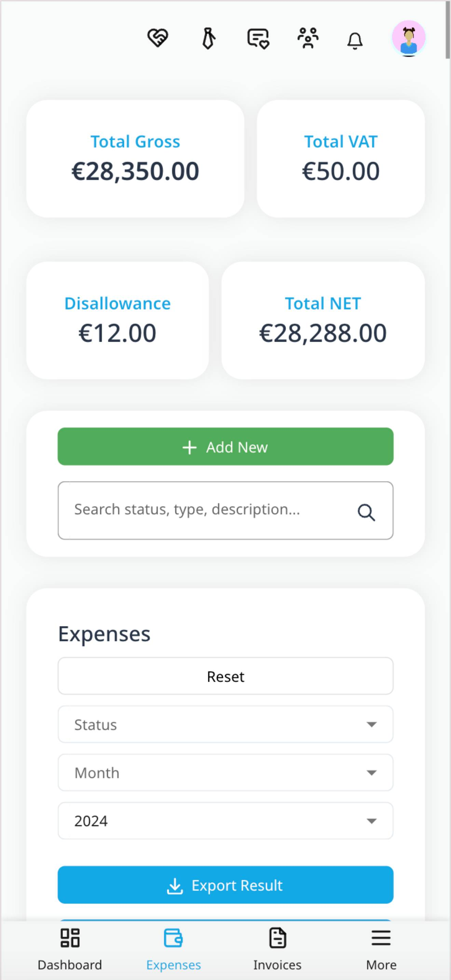451x980 pixels.
Task: Open the user avatar profile
Action: click(x=408, y=38)
